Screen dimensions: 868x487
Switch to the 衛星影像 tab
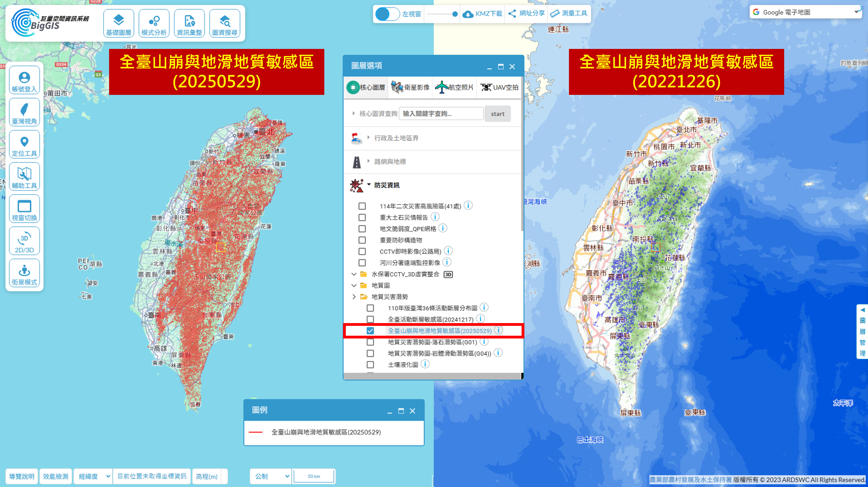(410, 88)
